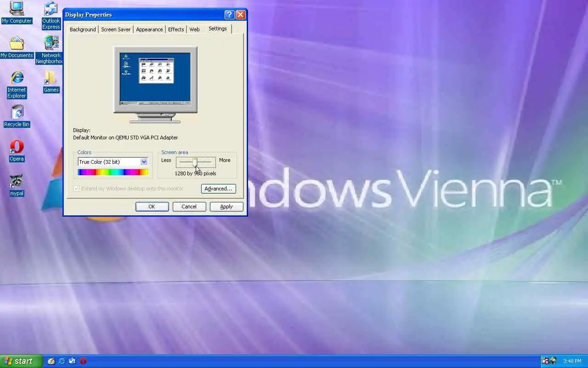The image size is (588, 368).
Task: Select the Outlook Express desktop icon
Action: click(x=51, y=16)
